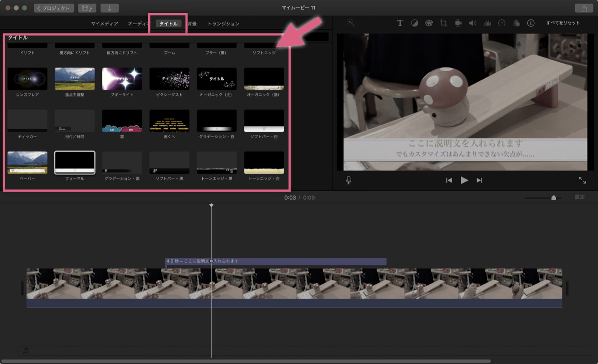598x364 pixels.
Task: Select the フォーマル title thumbnail
Action: click(75, 163)
